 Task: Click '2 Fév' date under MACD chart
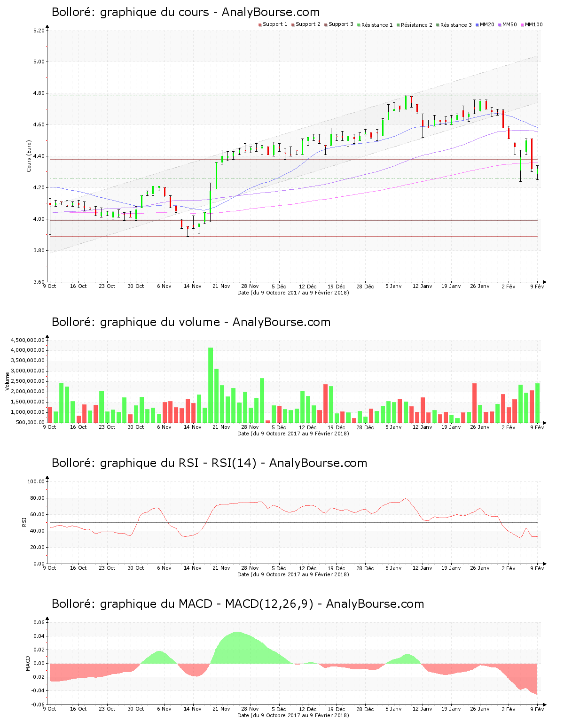click(x=508, y=709)
